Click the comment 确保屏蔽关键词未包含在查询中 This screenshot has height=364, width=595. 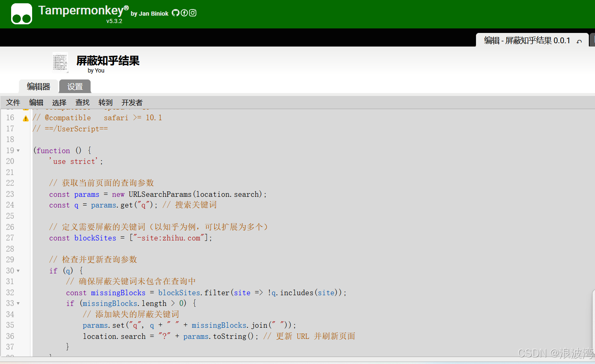point(131,281)
